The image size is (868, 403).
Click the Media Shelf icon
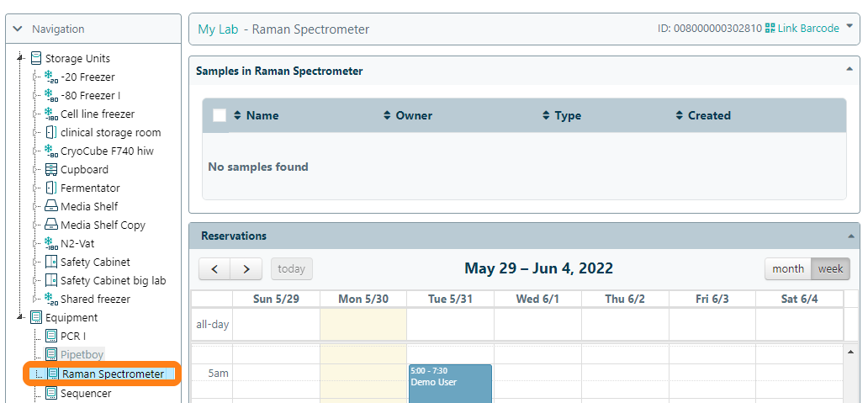point(51,206)
